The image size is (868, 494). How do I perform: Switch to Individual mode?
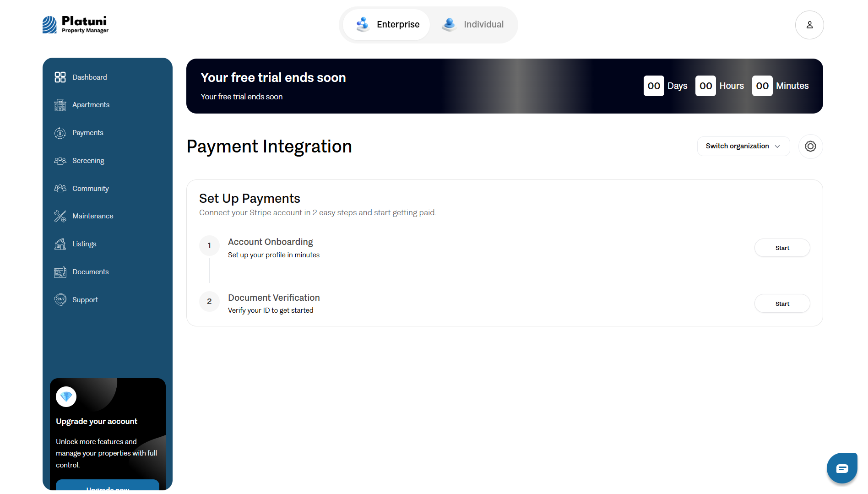coord(473,25)
